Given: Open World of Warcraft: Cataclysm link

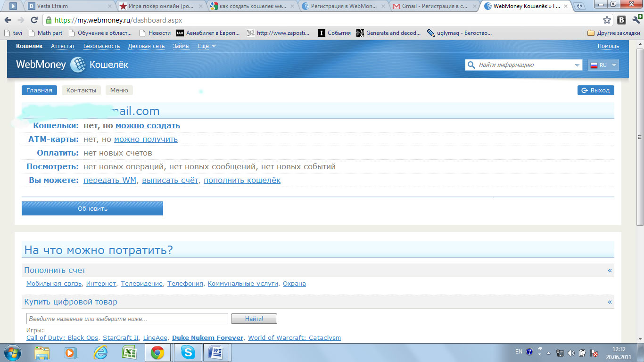Looking at the screenshot, I should 294,338.
